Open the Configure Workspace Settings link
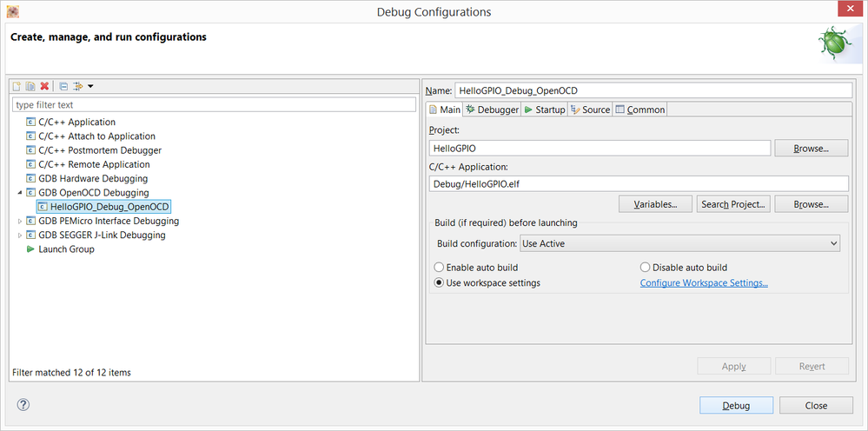The width and height of the screenshot is (868, 431). tap(704, 283)
